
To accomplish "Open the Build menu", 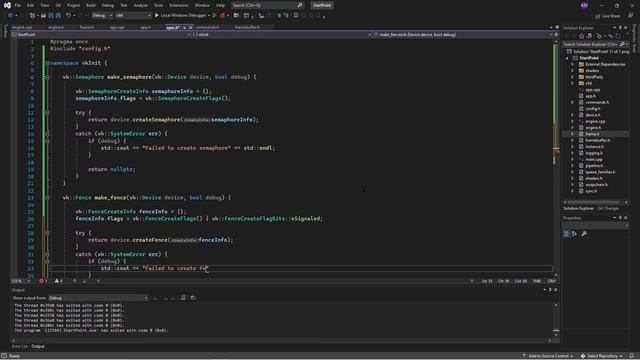I will click(91, 5).
